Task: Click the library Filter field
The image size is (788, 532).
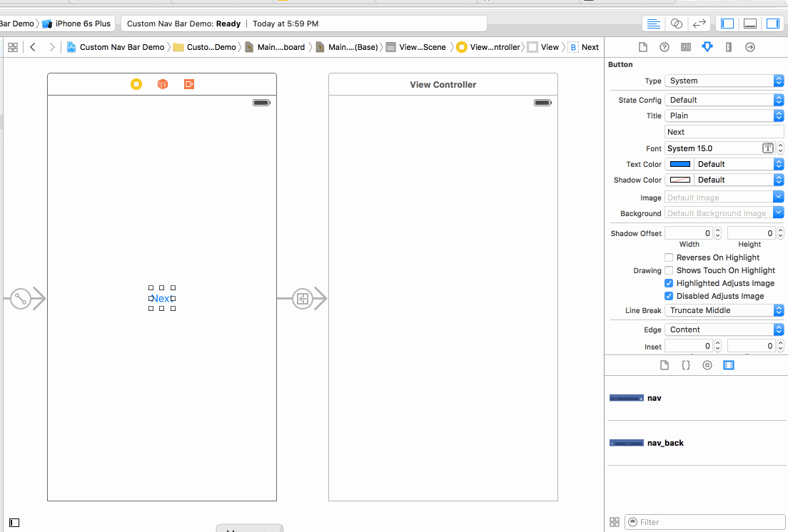Action: point(704,522)
